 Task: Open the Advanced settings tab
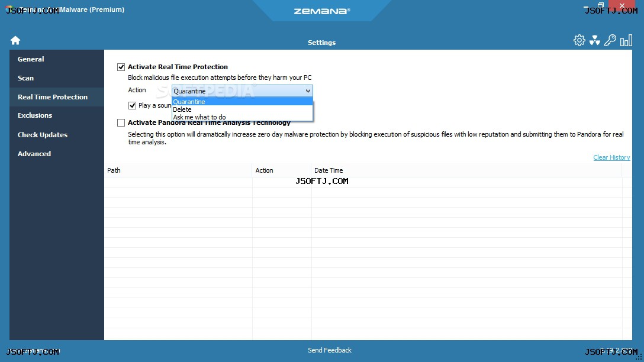click(57, 154)
